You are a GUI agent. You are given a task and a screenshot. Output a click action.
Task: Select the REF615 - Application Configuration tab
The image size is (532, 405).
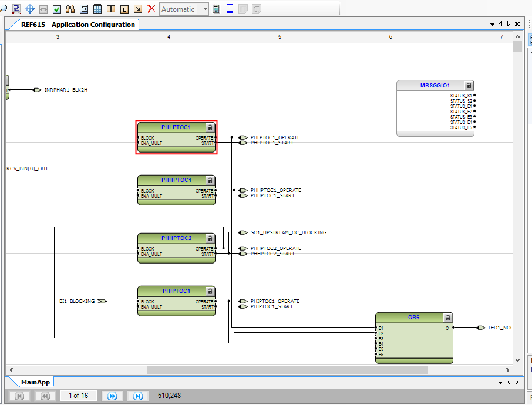tap(78, 25)
